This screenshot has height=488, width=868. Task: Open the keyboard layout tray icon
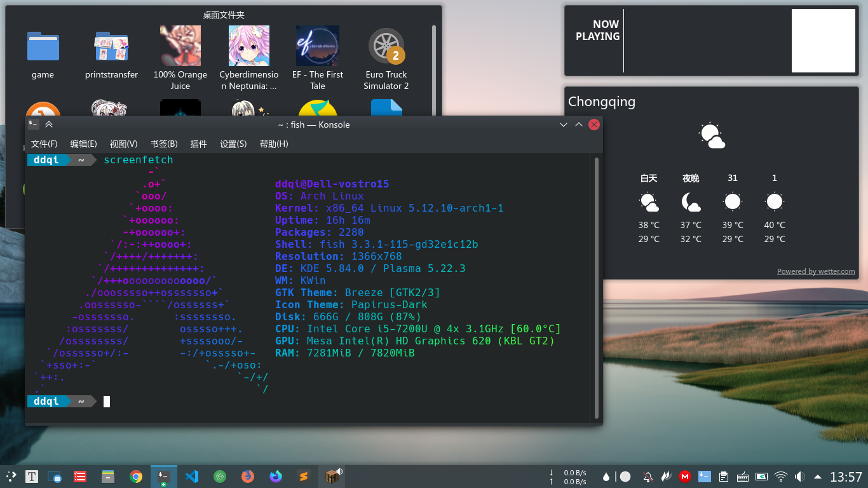click(742, 477)
